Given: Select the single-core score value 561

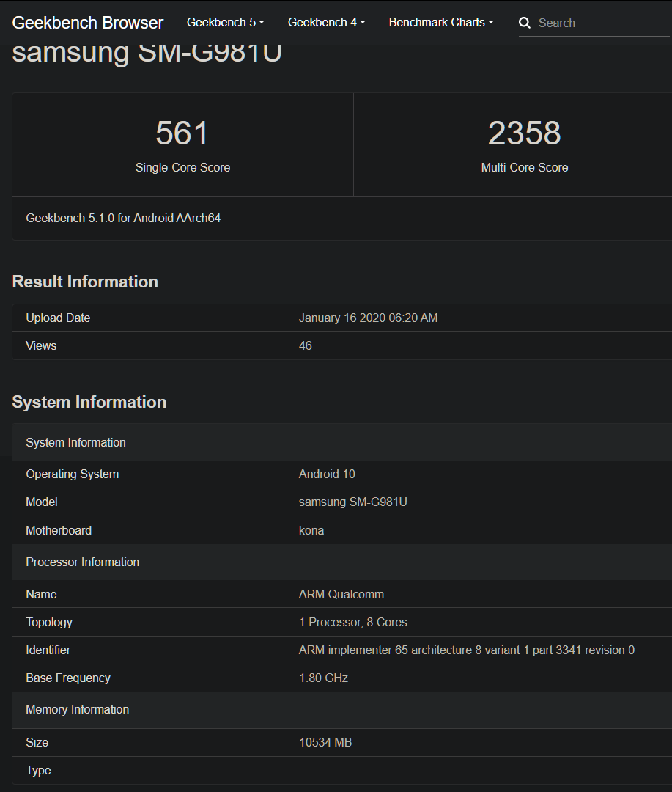Looking at the screenshot, I should pyautogui.click(x=182, y=133).
